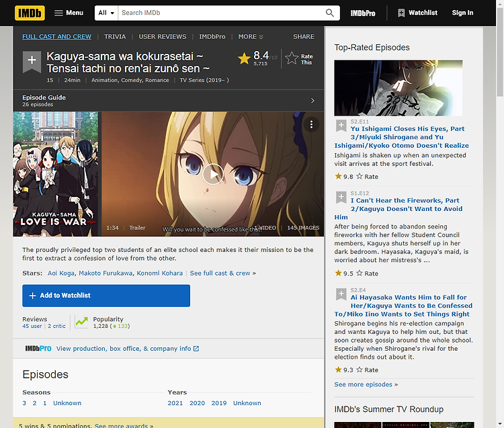Click the gold star rating 8.4

(x=244, y=59)
